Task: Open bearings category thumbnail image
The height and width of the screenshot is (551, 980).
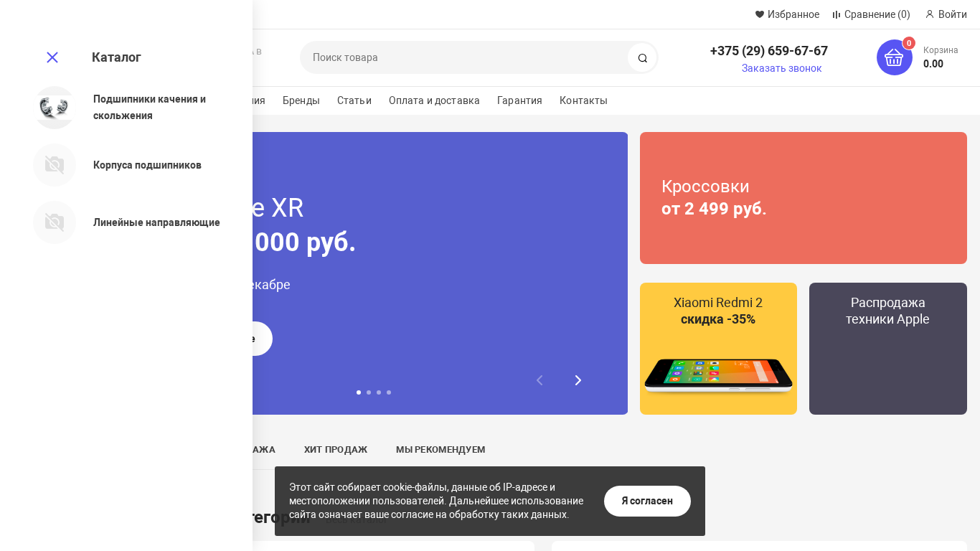Action: point(55,108)
